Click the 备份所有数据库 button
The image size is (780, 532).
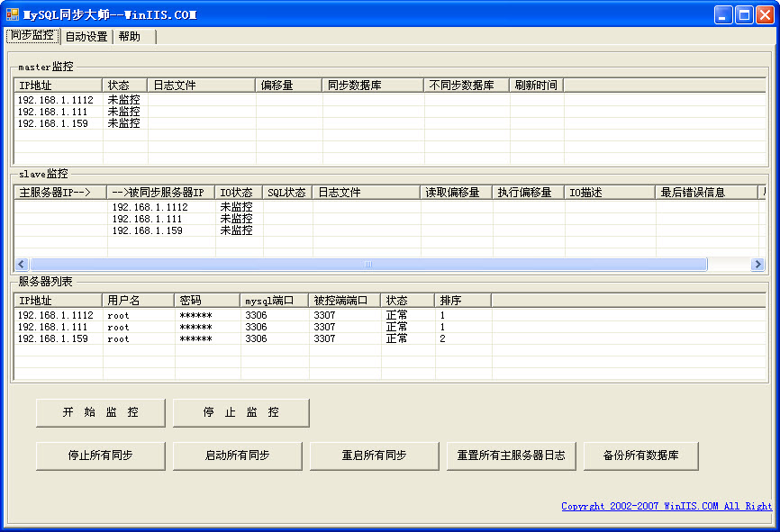click(x=641, y=455)
